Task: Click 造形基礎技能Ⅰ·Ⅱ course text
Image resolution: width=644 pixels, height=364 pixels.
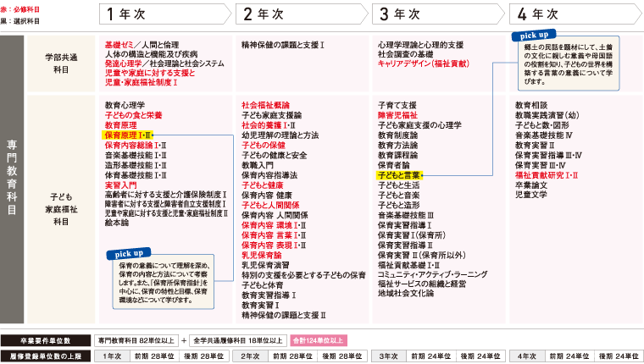Action: pyautogui.click(x=136, y=165)
